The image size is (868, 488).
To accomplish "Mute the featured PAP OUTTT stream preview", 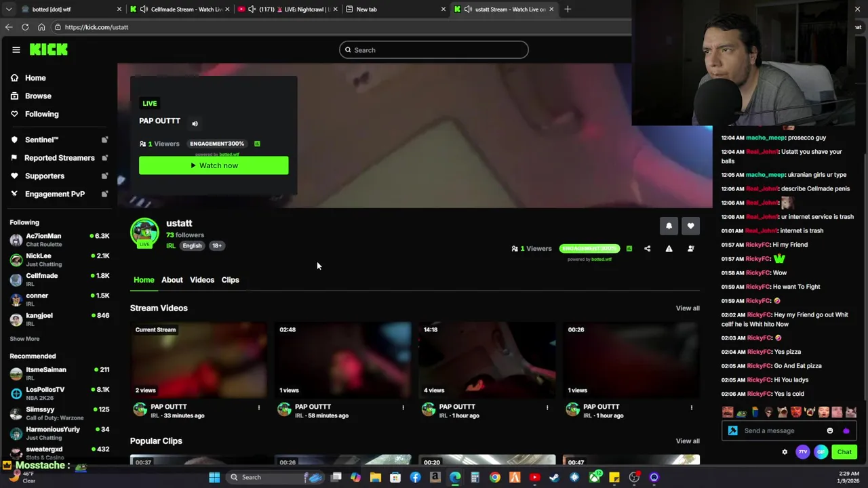I will pos(195,123).
